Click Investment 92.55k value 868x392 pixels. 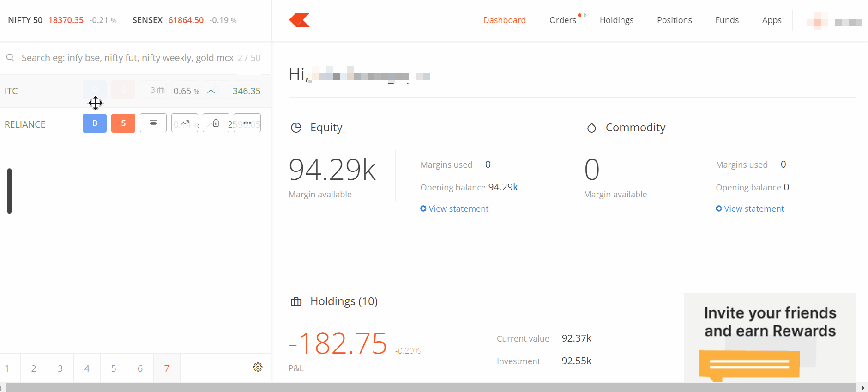click(x=577, y=361)
